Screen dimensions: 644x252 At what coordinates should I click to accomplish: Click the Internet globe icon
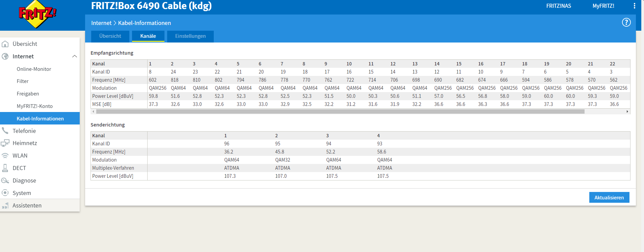tap(5, 56)
